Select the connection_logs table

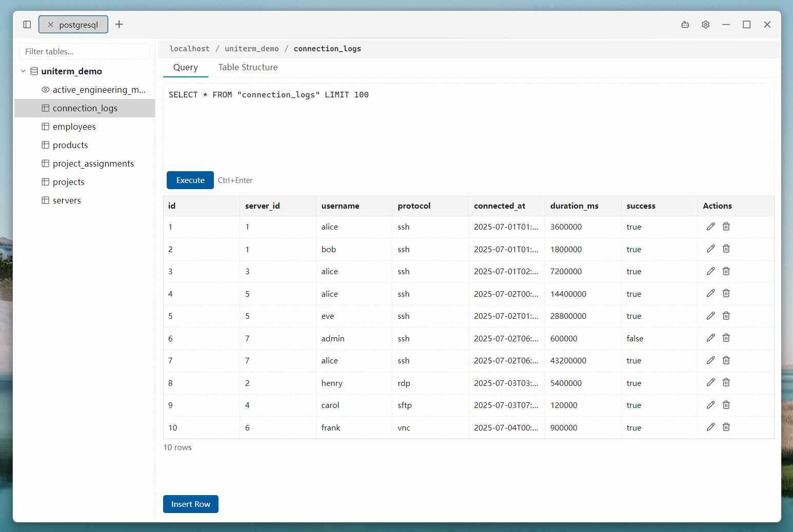tap(85, 108)
